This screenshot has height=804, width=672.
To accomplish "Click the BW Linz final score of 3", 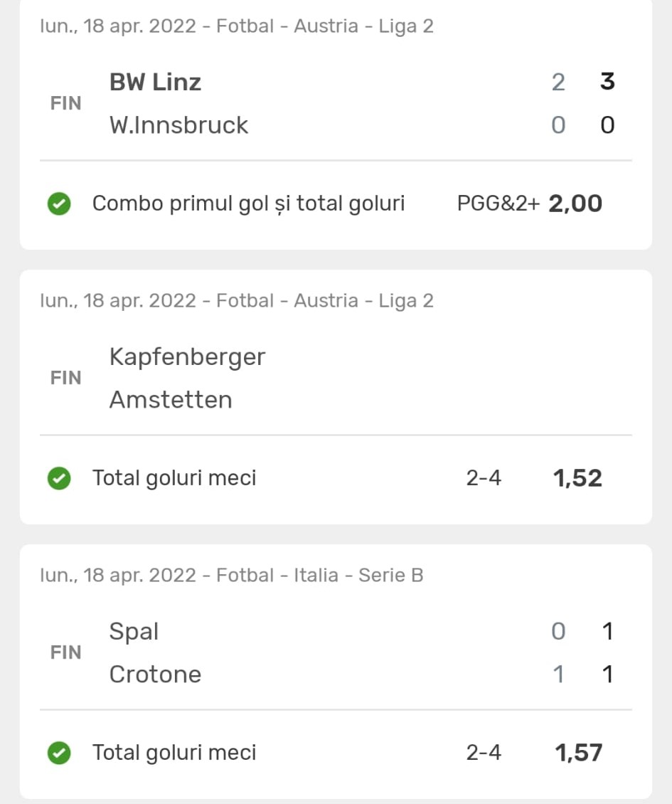I will (607, 82).
